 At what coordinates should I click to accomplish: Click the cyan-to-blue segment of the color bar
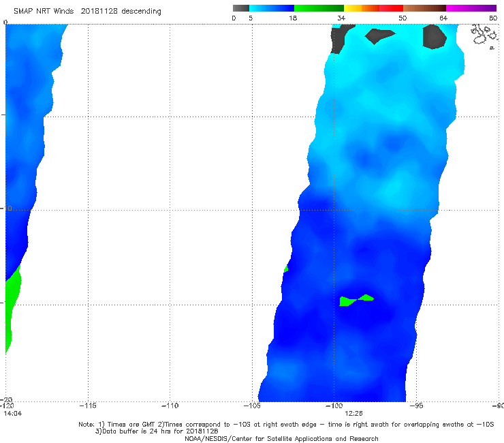[272, 8]
